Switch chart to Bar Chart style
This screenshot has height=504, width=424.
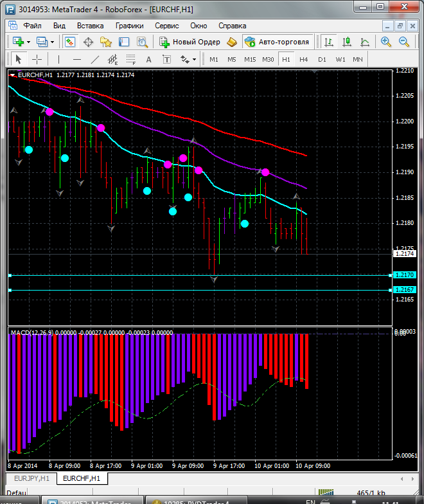[329, 42]
